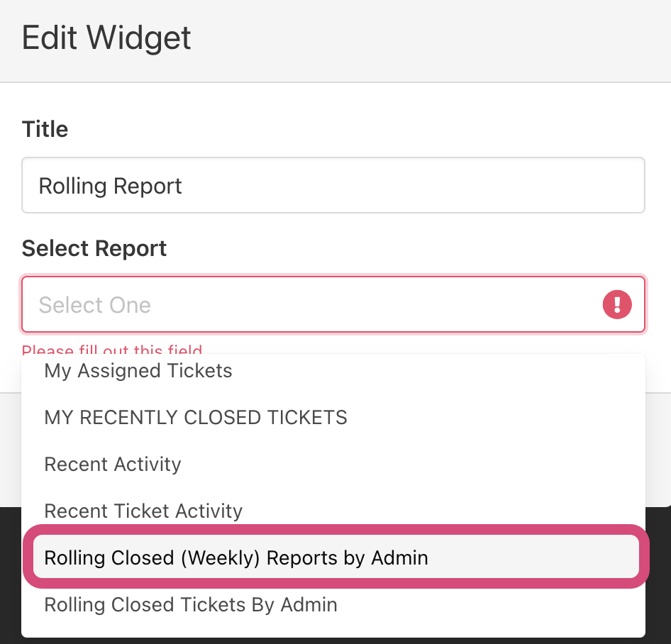
Task: Choose the Recent Ticket Activity option
Action: click(x=143, y=511)
